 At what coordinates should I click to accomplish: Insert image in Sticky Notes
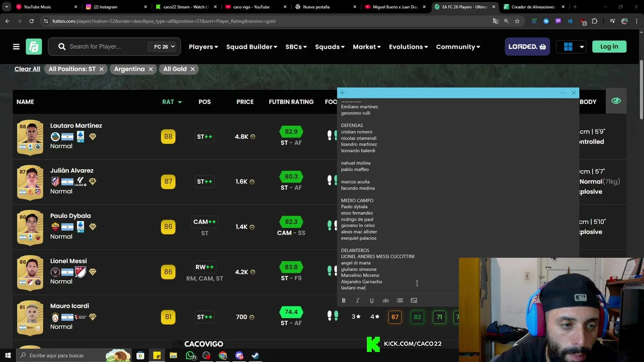[x=414, y=301]
